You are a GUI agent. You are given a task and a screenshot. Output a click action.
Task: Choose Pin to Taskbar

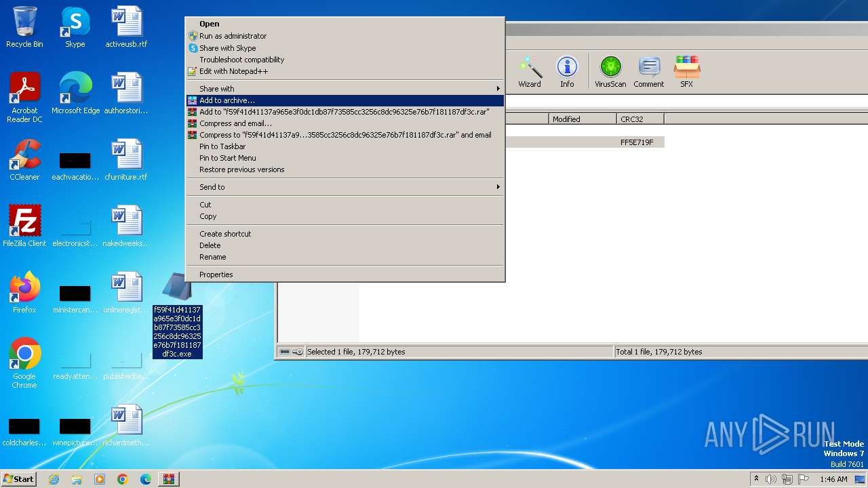[x=345, y=146]
